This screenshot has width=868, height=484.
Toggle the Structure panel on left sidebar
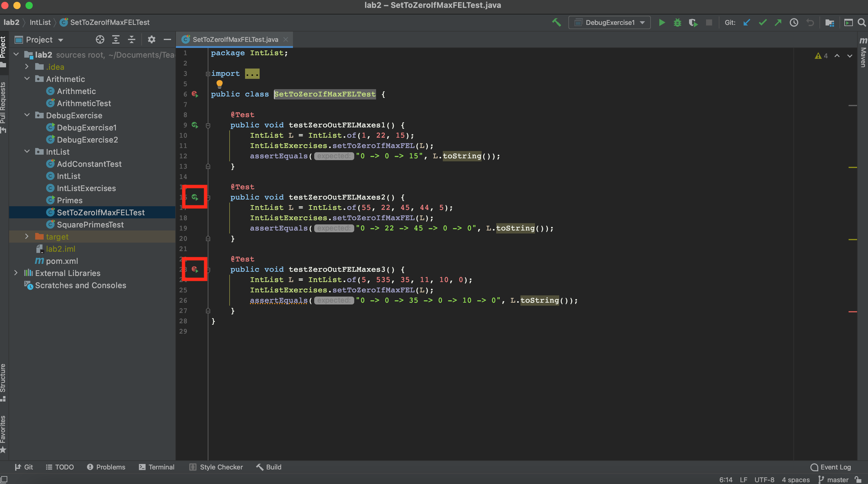tap(5, 385)
